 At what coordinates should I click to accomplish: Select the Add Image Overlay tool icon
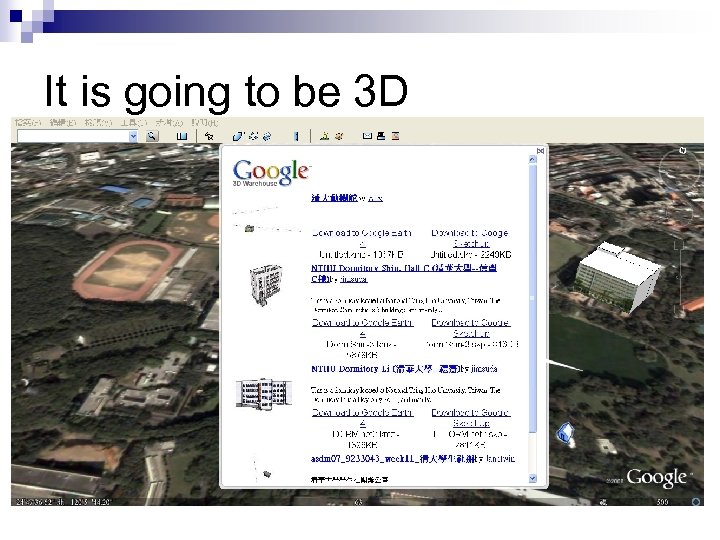point(267,136)
